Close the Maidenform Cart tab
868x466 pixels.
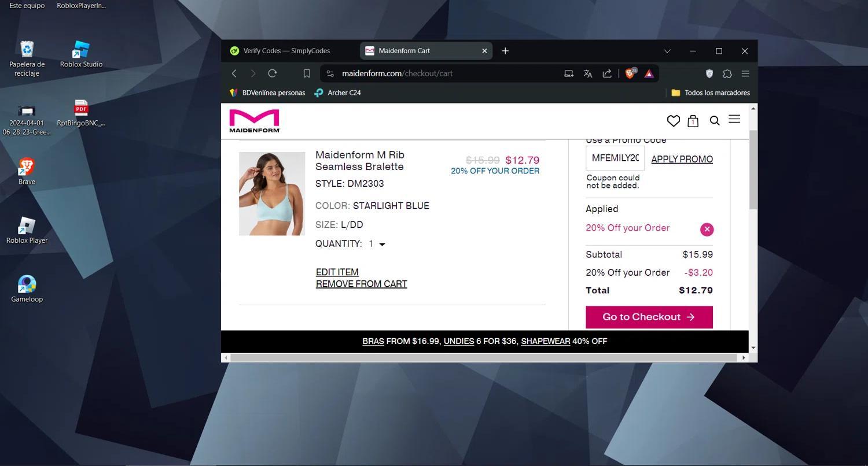click(x=484, y=51)
